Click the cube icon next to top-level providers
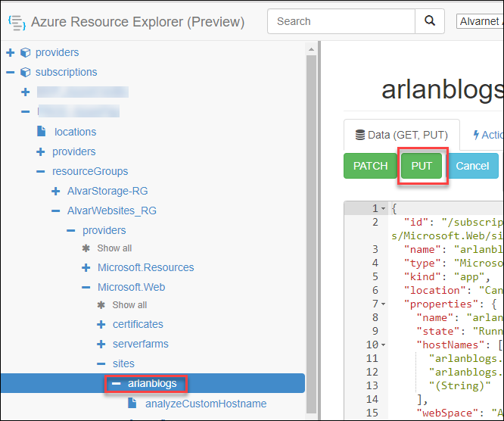 pyautogui.click(x=26, y=52)
